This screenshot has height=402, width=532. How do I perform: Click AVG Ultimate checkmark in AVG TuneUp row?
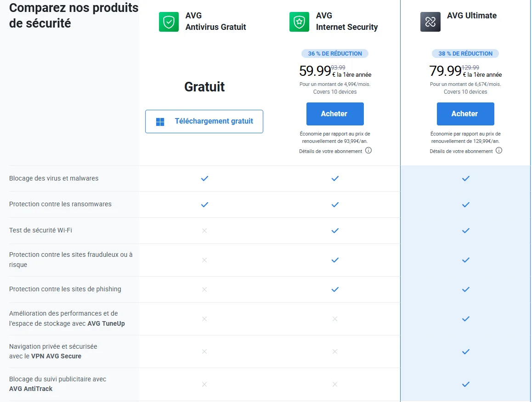[x=465, y=319]
